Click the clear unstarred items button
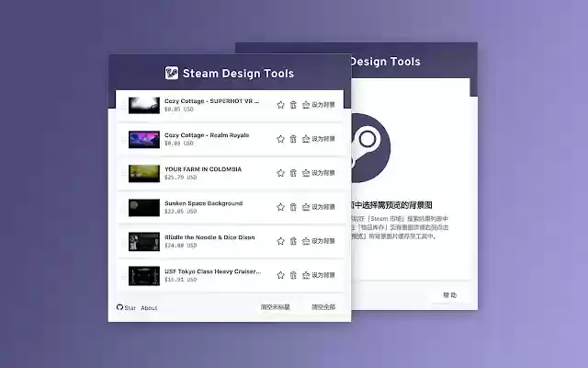Screen dimensions: 588x368 pyautogui.click(x=276, y=307)
